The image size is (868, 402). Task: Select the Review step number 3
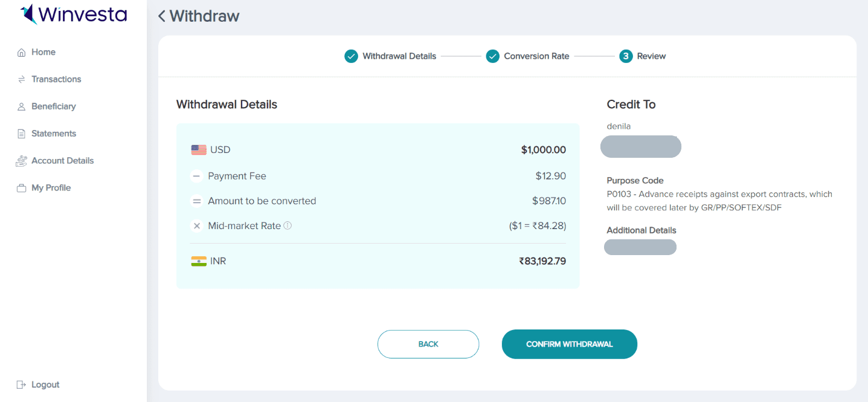click(x=626, y=56)
